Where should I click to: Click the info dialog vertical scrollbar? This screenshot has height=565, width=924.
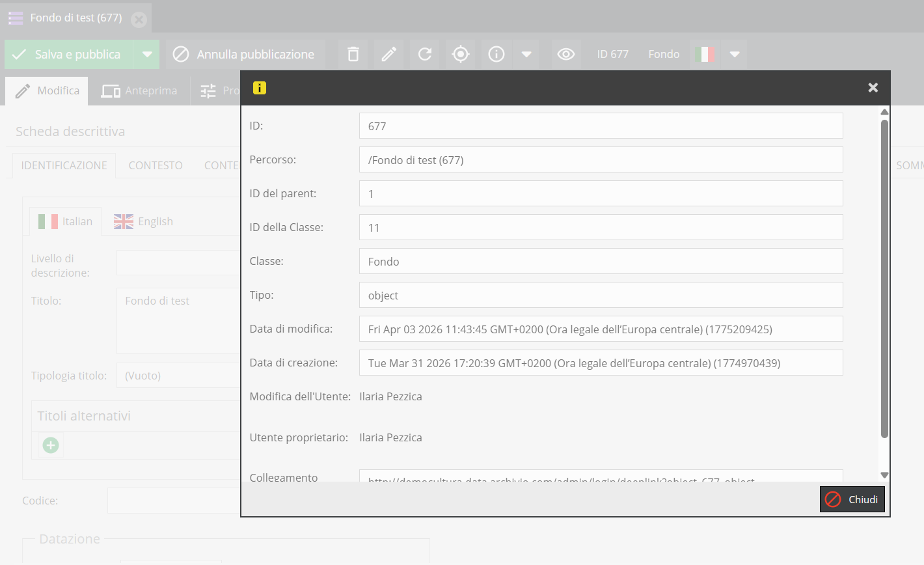pos(884,280)
